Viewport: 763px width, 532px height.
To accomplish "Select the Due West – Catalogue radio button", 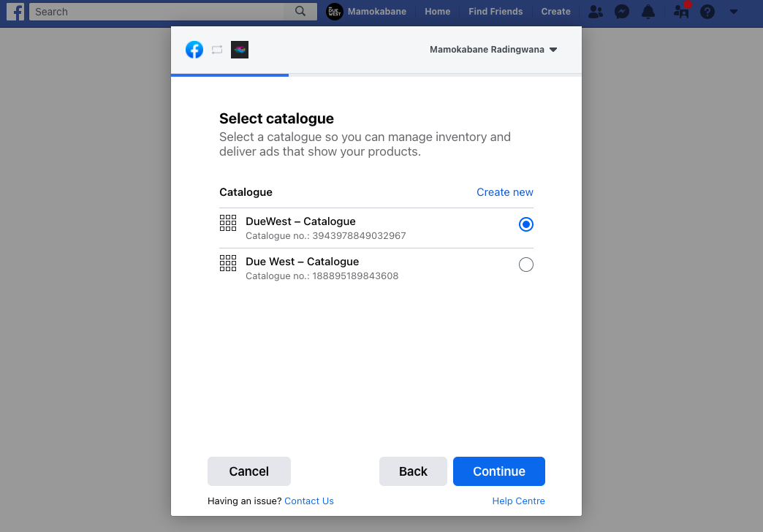I will pyautogui.click(x=525, y=265).
